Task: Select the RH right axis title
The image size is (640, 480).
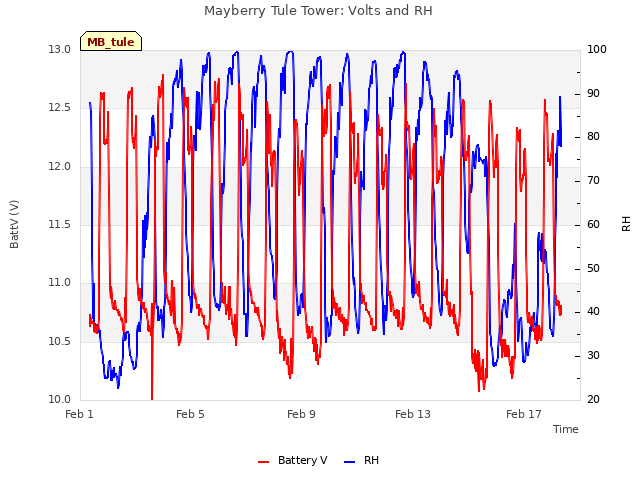Action: (x=626, y=224)
